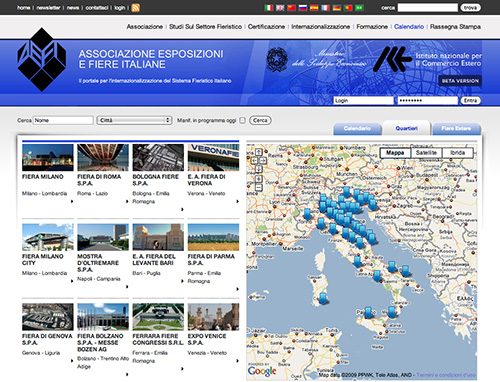The width and height of the screenshot is (500, 382).
Task: Open the newsletter link
Action: coord(48,8)
